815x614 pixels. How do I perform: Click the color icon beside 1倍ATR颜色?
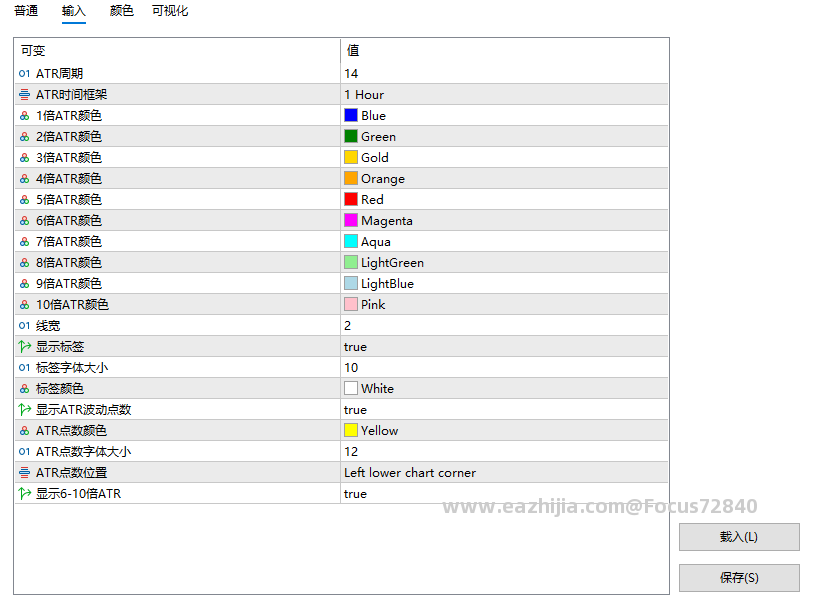tap(24, 116)
